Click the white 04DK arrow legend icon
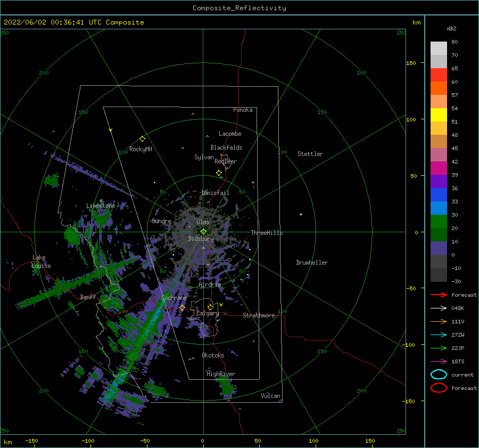Viewport: 479px width, 448px height. [439, 308]
